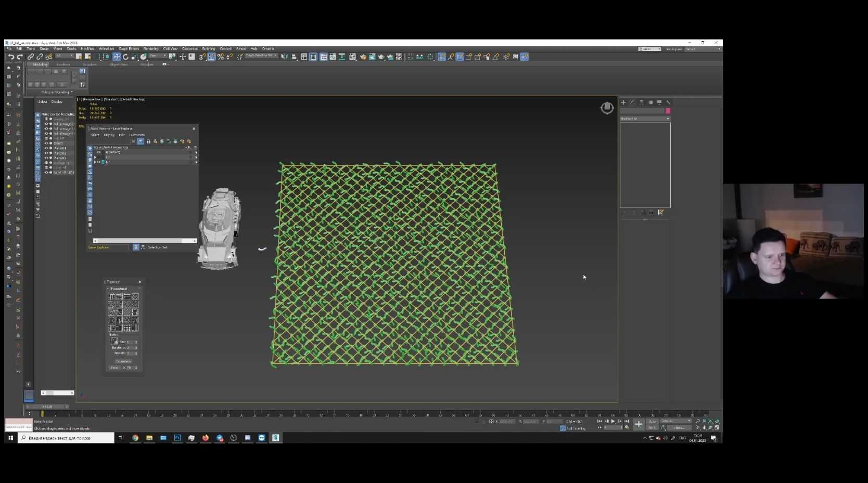868x483 pixels.
Task: Open the Hierarchy tab in command panel
Action: point(641,102)
